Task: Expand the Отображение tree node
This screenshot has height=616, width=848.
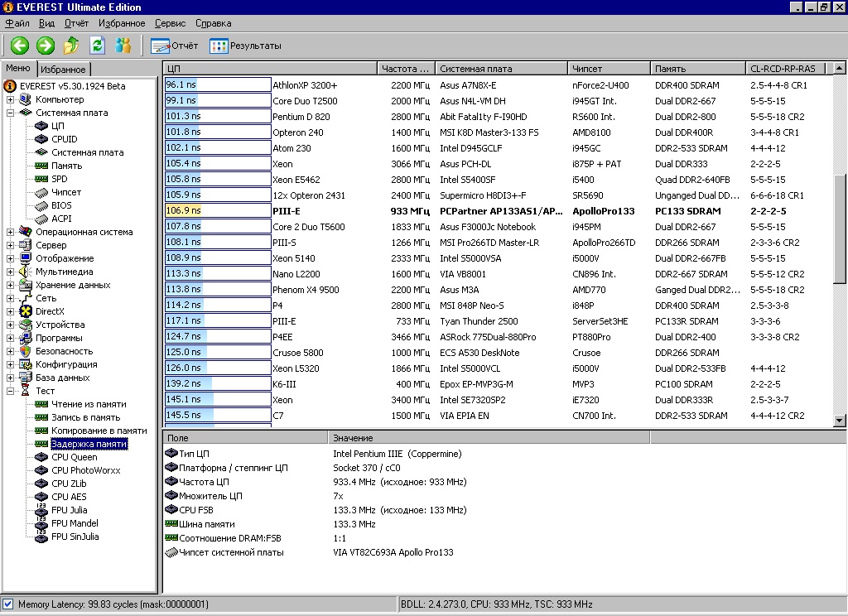Action: point(10,258)
